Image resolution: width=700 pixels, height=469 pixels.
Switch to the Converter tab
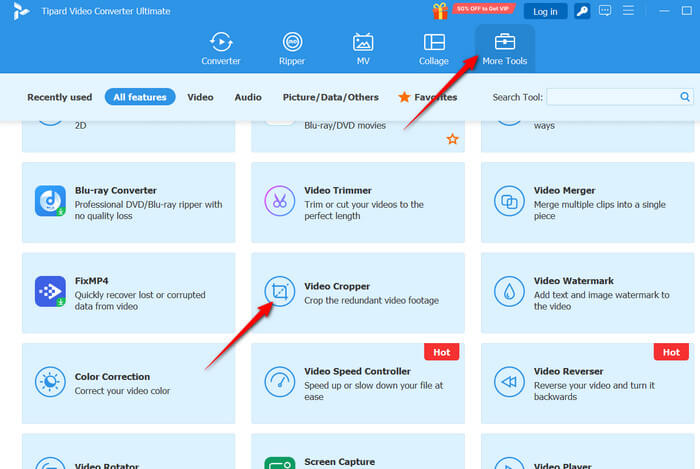[x=221, y=48]
